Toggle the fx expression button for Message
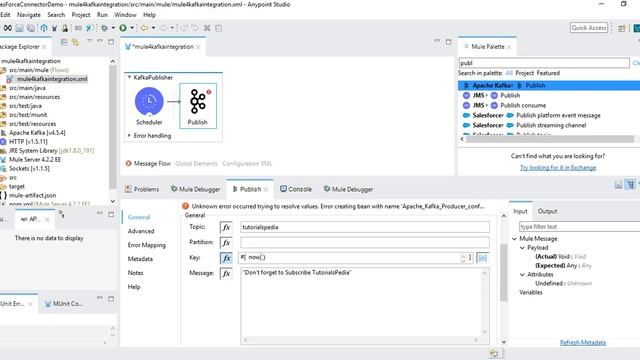640x360 pixels. (226, 273)
